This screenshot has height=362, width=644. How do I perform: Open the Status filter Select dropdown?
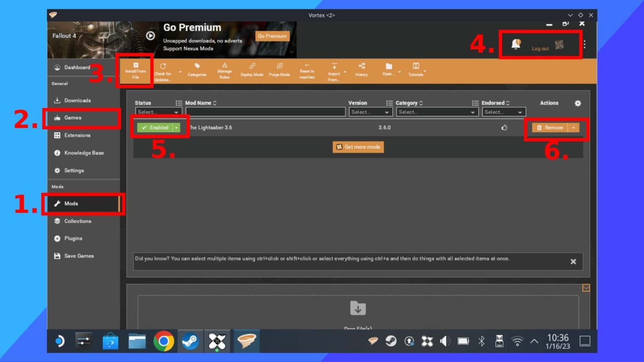tap(158, 112)
